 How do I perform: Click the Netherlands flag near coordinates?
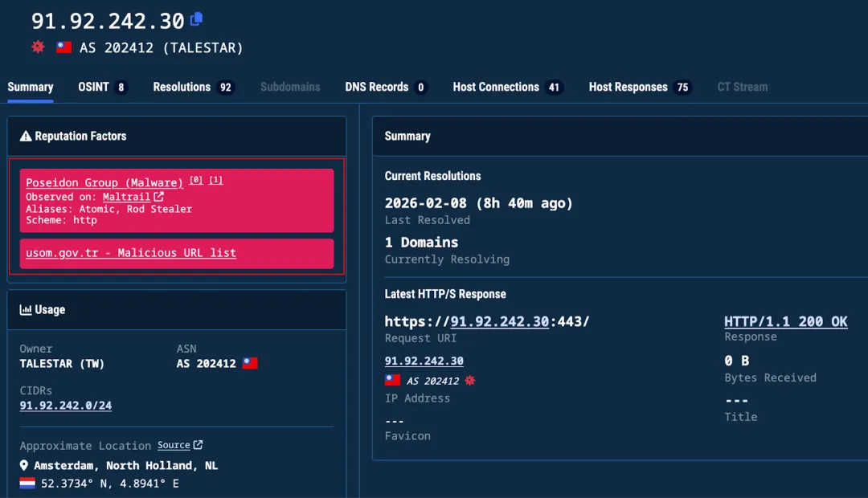(x=27, y=484)
